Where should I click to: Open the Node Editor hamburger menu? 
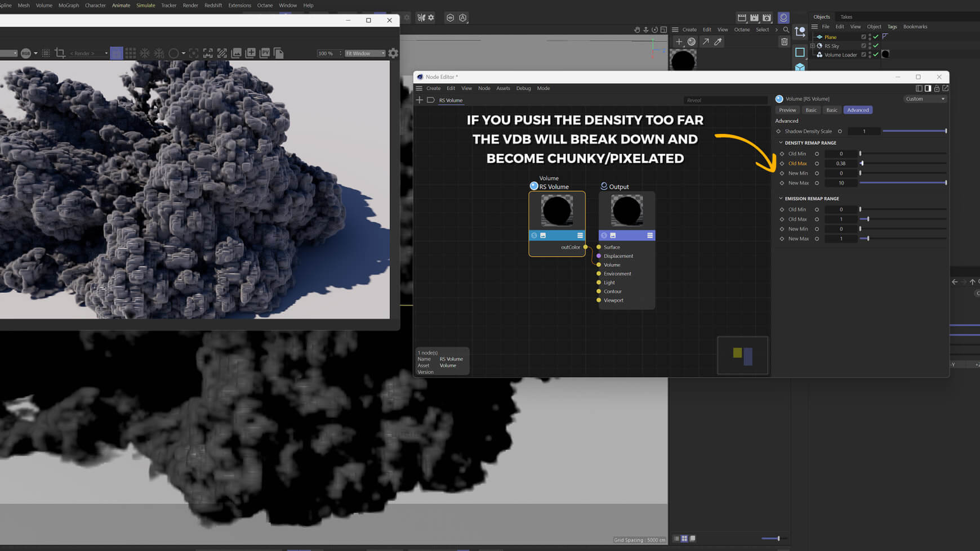419,88
